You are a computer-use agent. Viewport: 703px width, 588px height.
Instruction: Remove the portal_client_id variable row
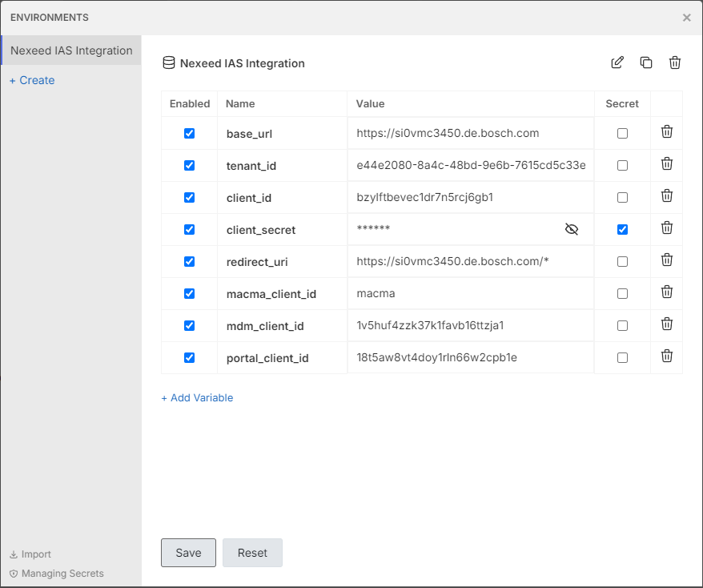point(666,356)
